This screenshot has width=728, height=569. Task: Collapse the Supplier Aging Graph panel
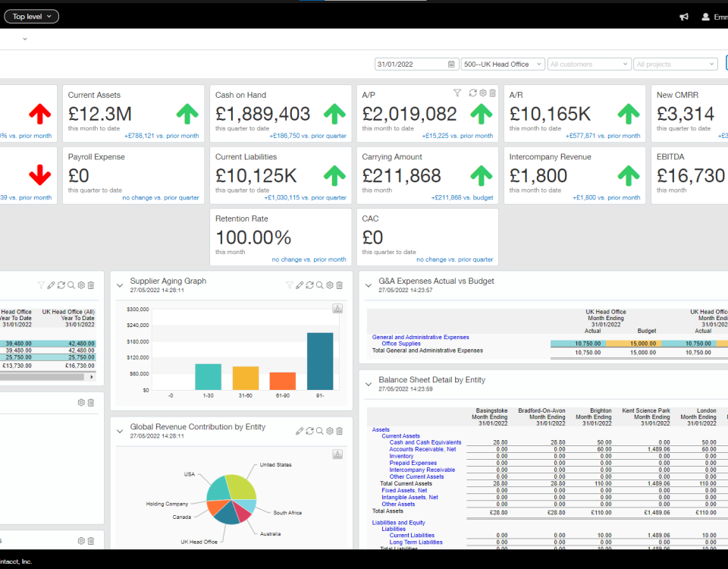(120, 285)
